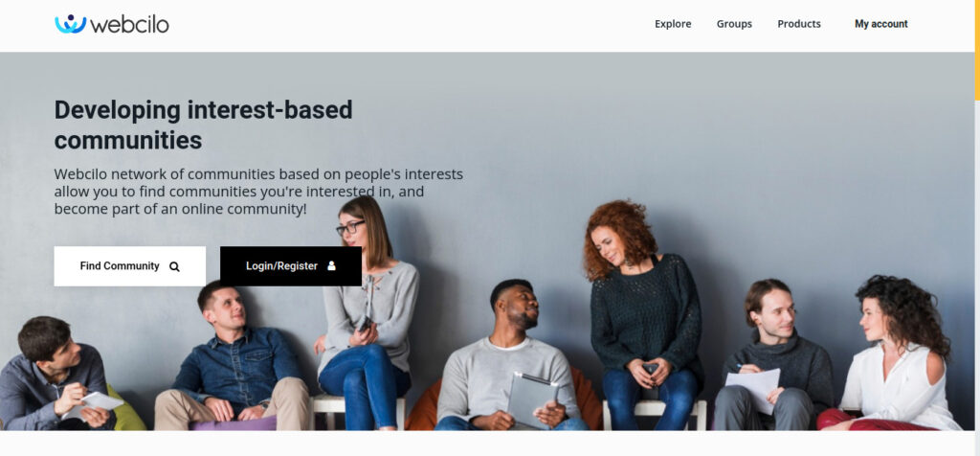The height and width of the screenshot is (456, 980).
Task: Click the Find Community button label
Action: 120,266
